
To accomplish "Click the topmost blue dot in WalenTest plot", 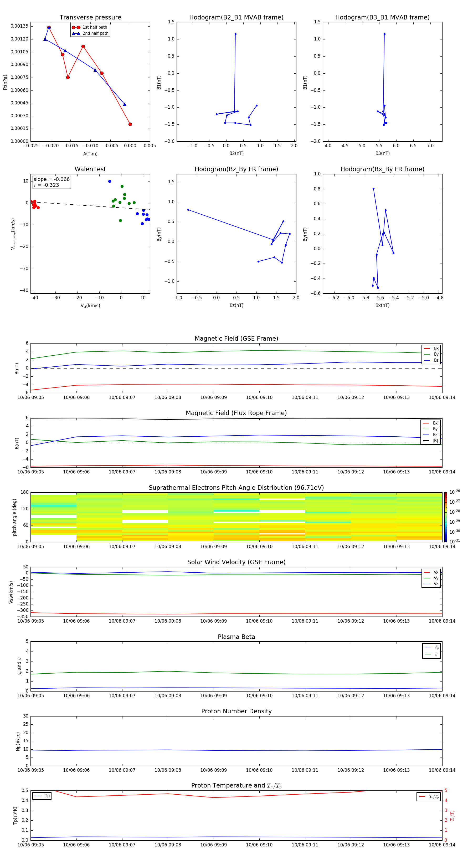I will (109, 181).
